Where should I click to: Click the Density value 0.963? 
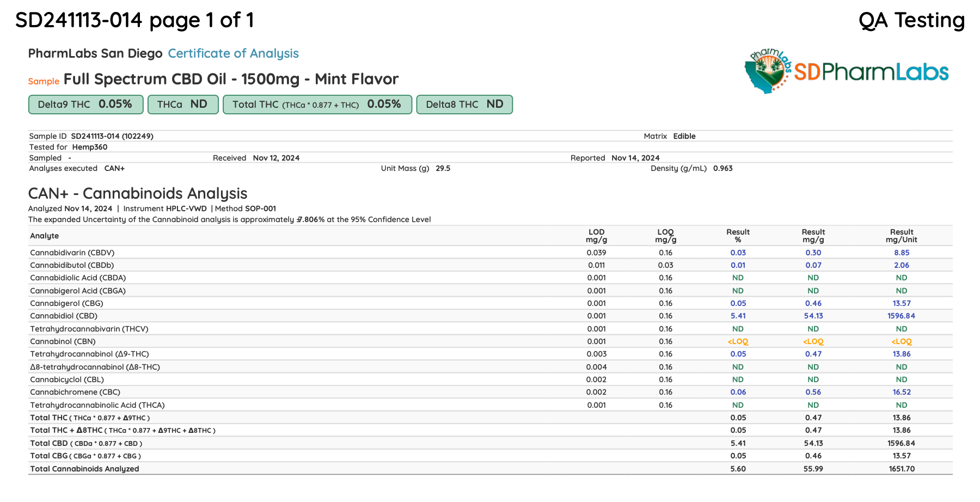point(722,168)
